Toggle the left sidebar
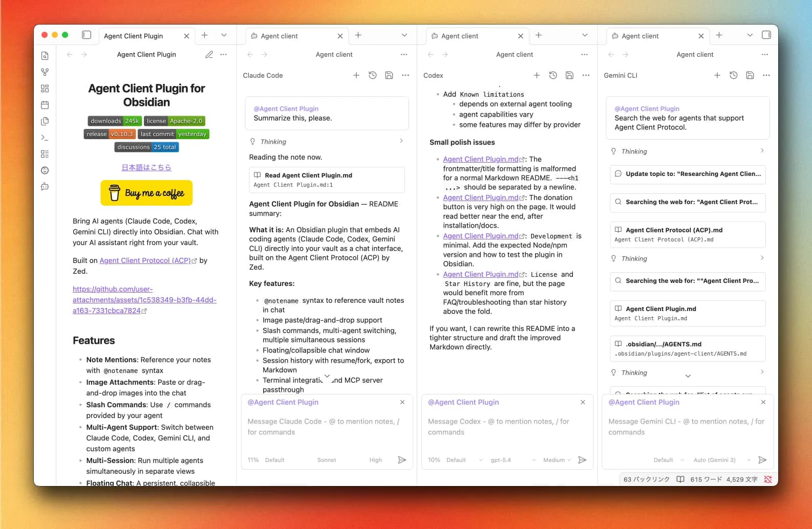This screenshot has height=529, width=812. click(x=87, y=35)
